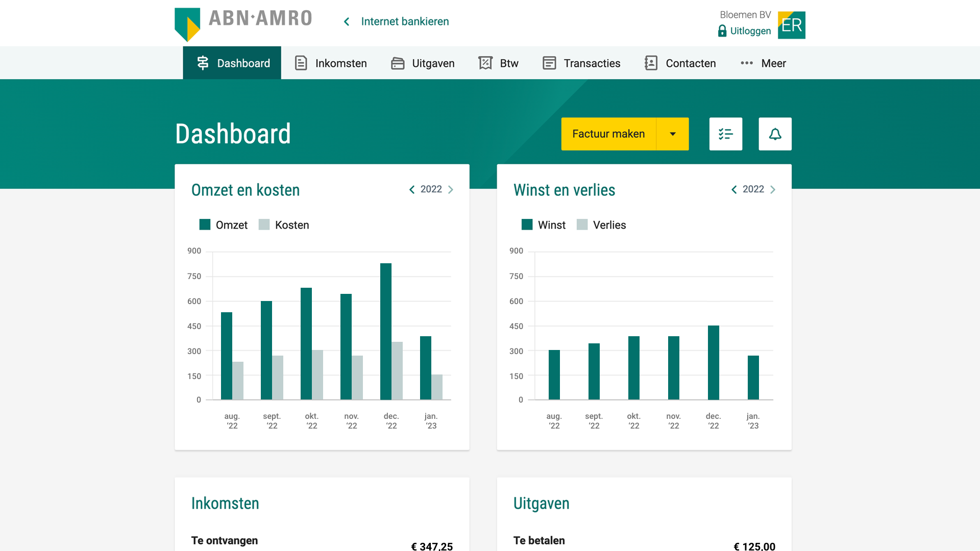980x551 pixels.
Task: Click the nov. '22 Winst bar
Action: point(674,368)
